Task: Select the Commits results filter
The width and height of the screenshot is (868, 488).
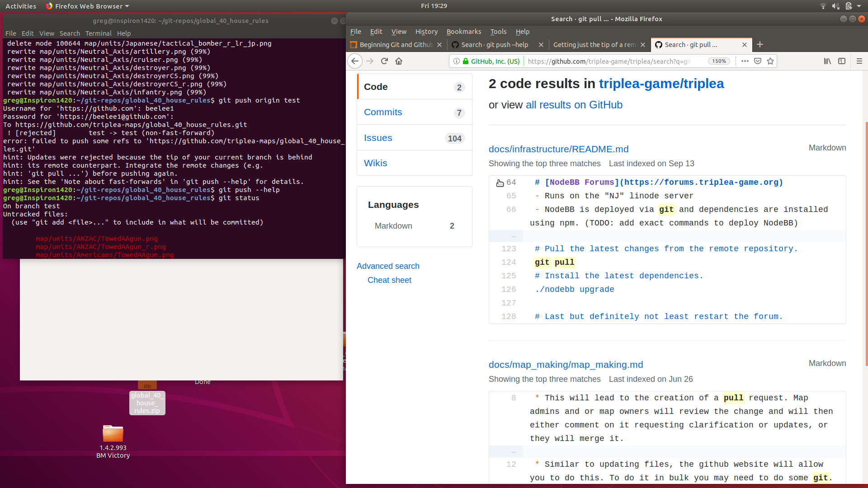Action: (x=415, y=112)
